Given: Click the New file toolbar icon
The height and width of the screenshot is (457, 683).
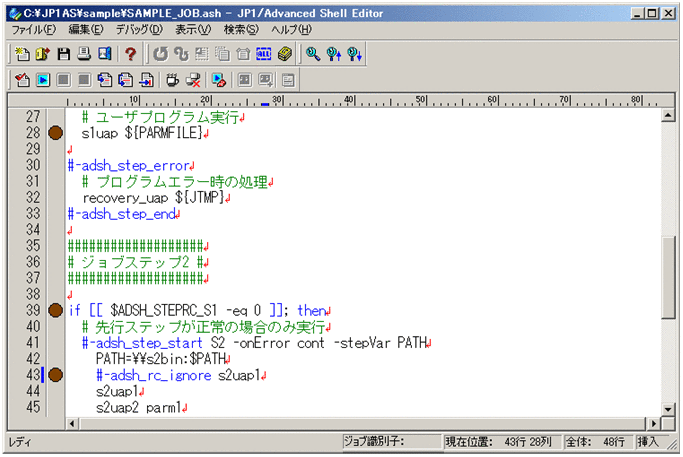Looking at the screenshot, I should [23, 54].
